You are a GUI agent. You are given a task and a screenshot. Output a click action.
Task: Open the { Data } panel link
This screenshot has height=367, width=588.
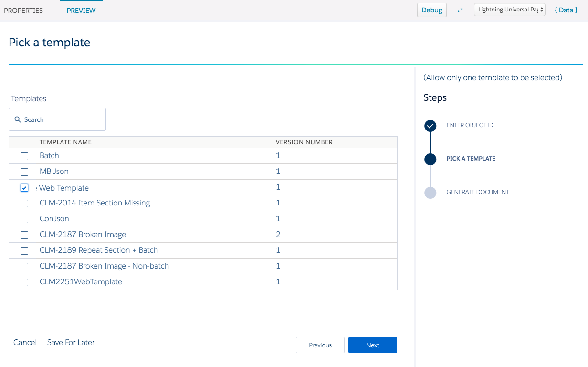tap(566, 10)
